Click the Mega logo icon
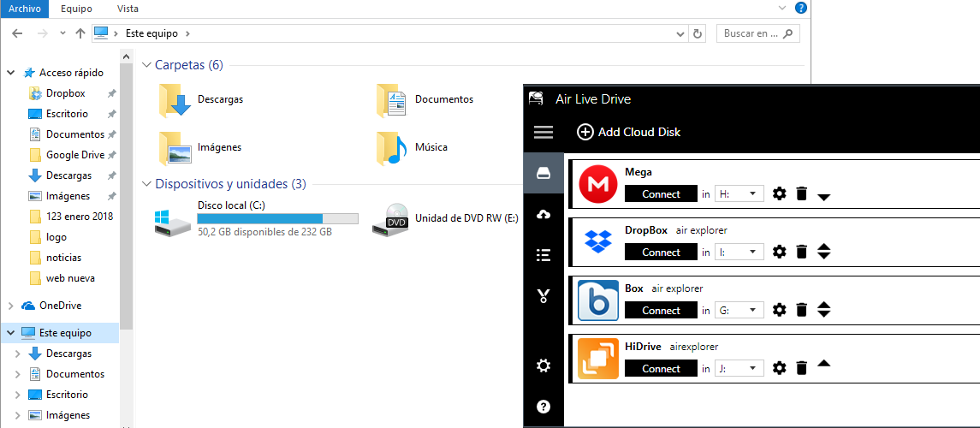 (x=598, y=184)
